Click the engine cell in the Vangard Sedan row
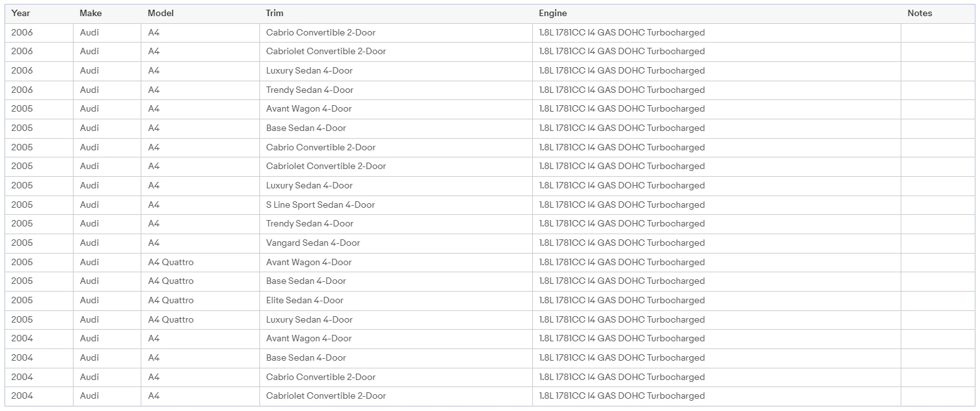This screenshot has height=411, width=980. click(x=621, y=243)
